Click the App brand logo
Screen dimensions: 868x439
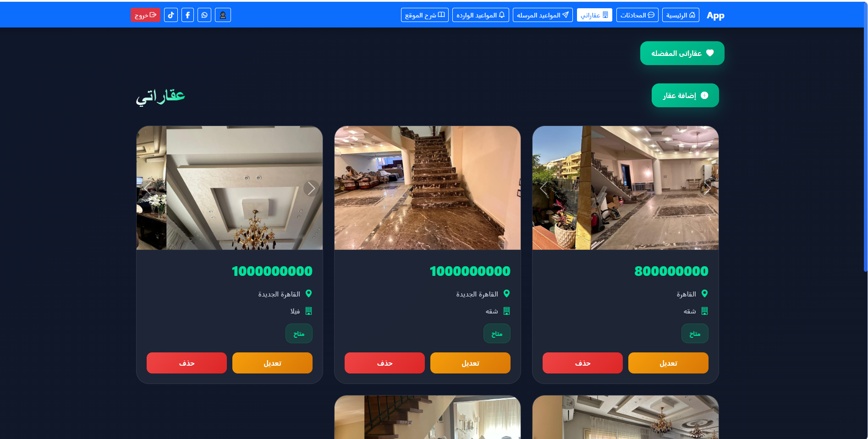[x=715, y=16]
